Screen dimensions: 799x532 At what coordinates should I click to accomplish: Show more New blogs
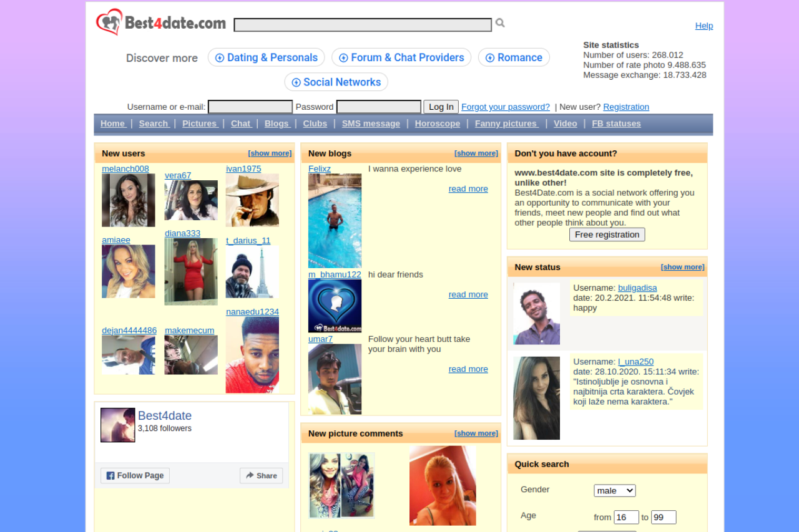coord(476,153)
